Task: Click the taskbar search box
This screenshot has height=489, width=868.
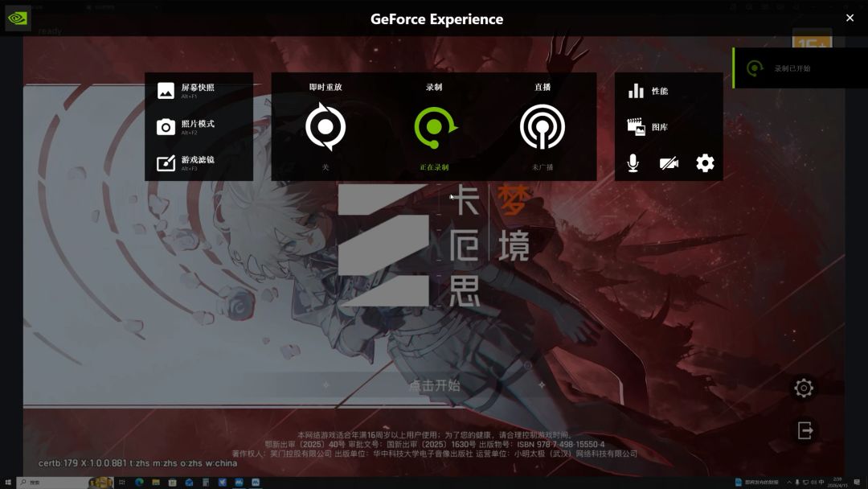Action: tap(65, 483)
